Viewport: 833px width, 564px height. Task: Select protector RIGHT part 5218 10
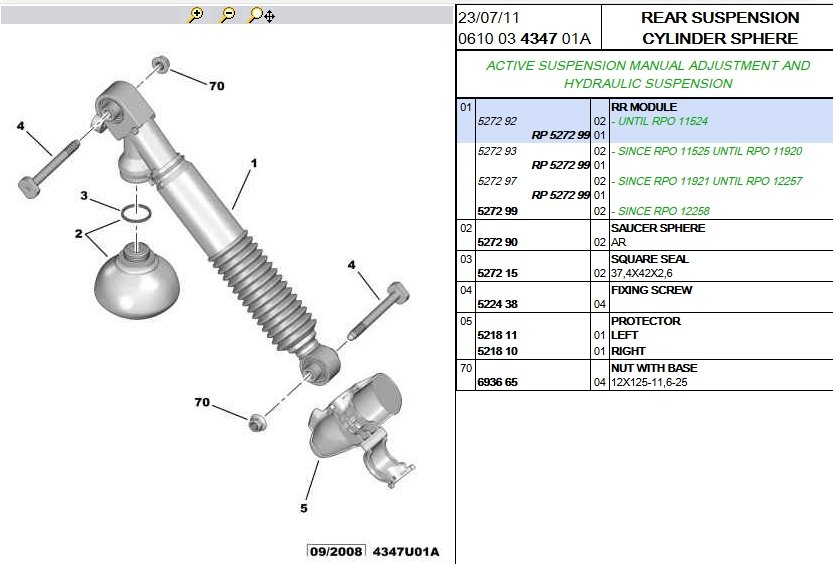(x=497, y=351)
